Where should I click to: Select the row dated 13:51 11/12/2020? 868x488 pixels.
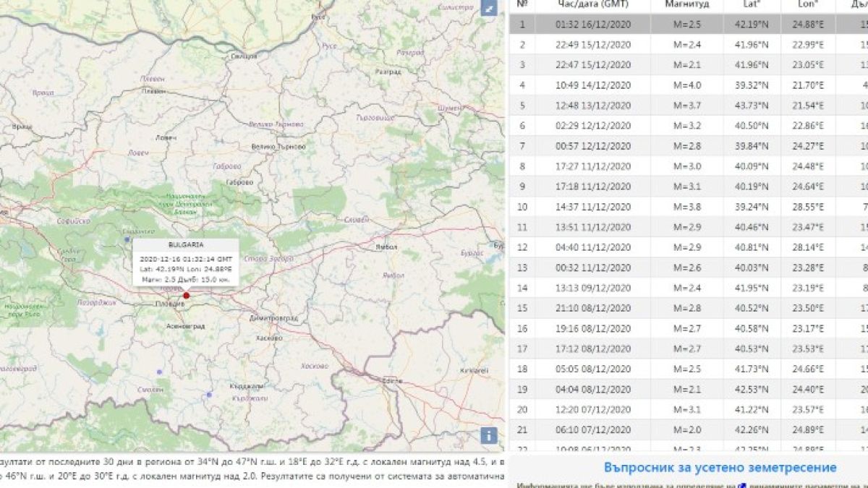coord(689,226)
